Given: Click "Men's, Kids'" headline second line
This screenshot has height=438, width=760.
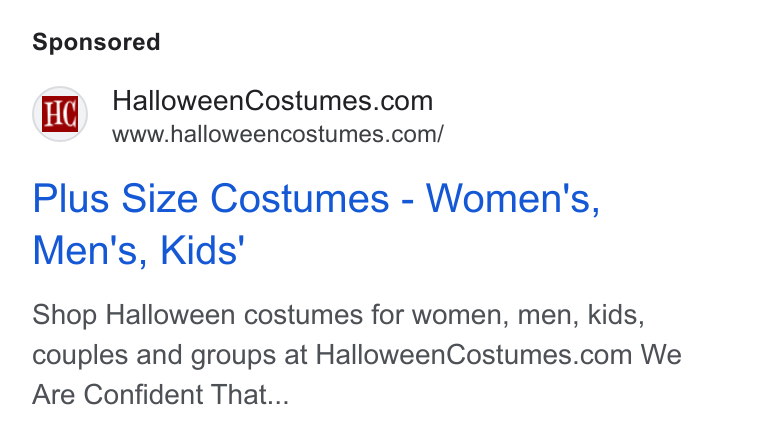Looking at the screenshot, I should (x=139, y=250).
